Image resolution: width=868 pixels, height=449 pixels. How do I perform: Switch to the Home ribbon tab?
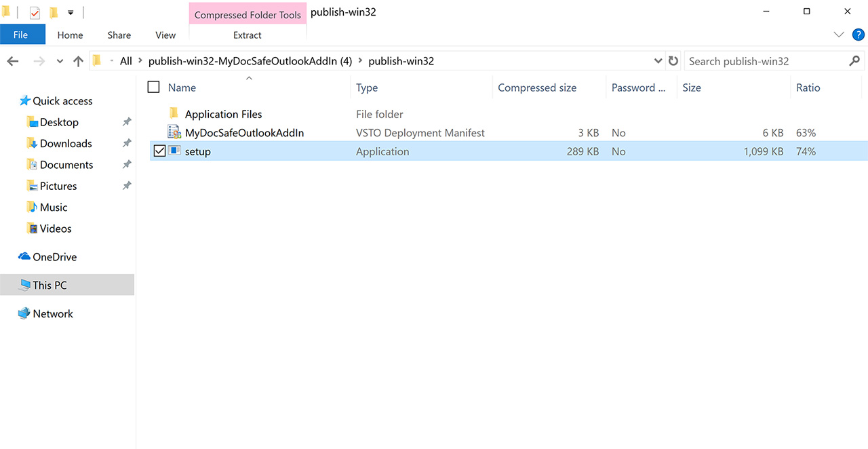tap(70, 35)
